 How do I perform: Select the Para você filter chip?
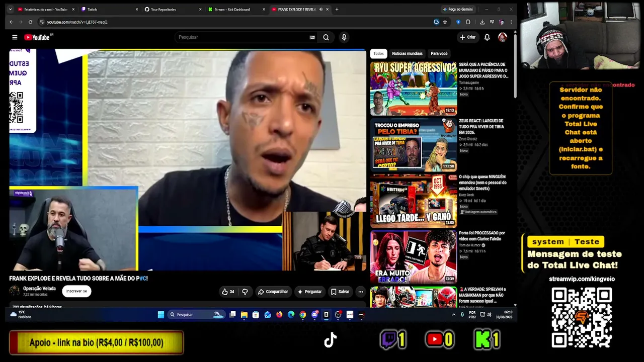[x=439, y=53]
